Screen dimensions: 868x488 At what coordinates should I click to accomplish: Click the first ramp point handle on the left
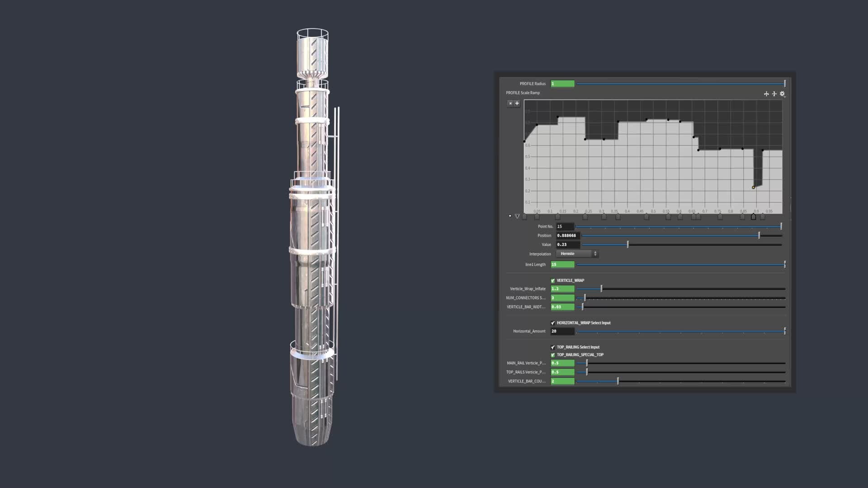tap(524, 216)
